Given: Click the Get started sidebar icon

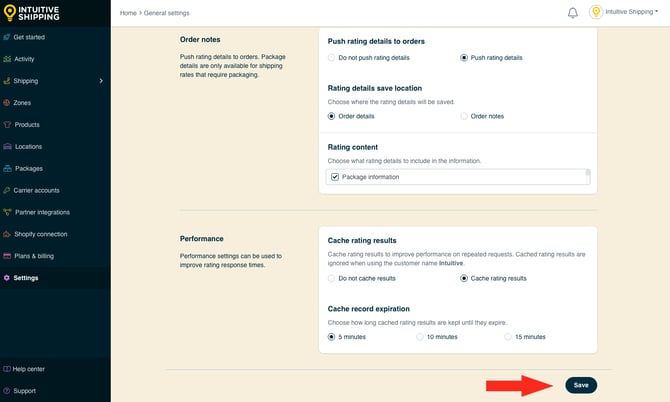Looking at the screenshot, I should pyautogui.click(x=8, y=37).
